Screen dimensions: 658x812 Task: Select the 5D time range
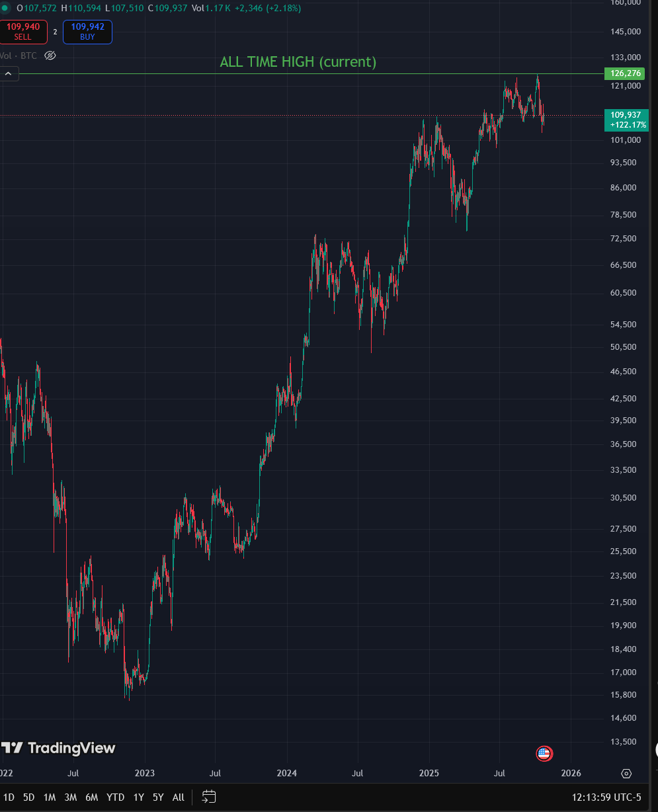(x=28, y=797)
